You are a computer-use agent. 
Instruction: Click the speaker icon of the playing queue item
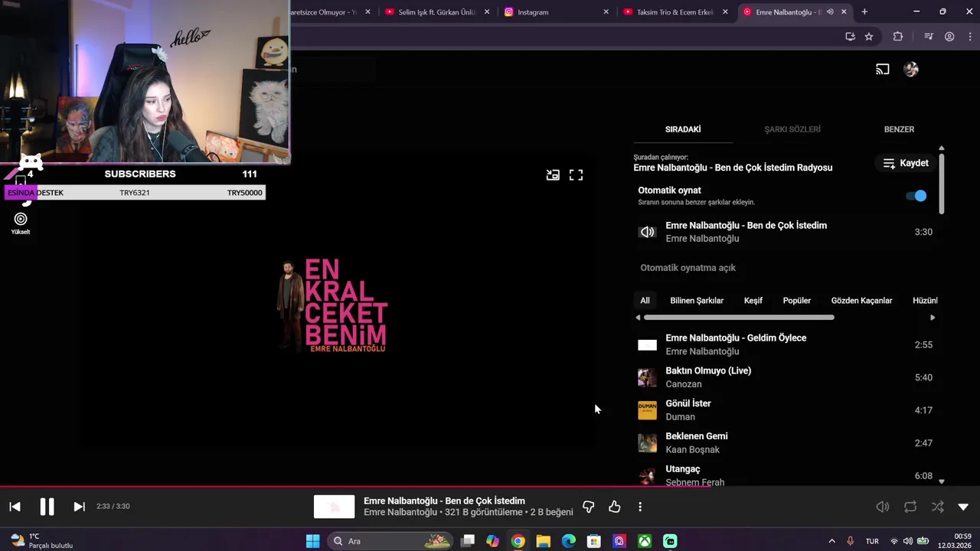click(647, 232)
